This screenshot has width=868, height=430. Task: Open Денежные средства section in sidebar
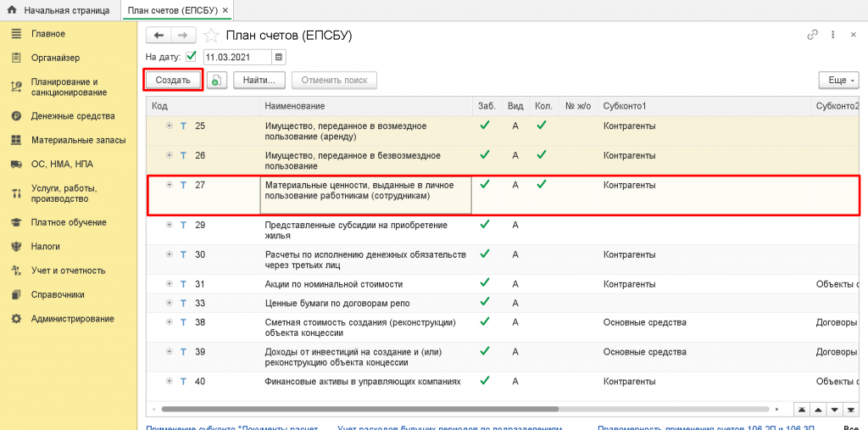72,115
